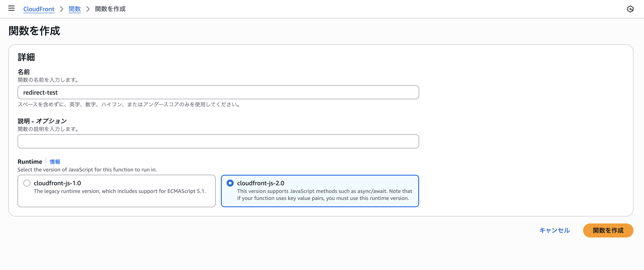Focus the 名前 field containing redirect-test
The width and height of the screenshot is (644, 270).
coord(218,92)
